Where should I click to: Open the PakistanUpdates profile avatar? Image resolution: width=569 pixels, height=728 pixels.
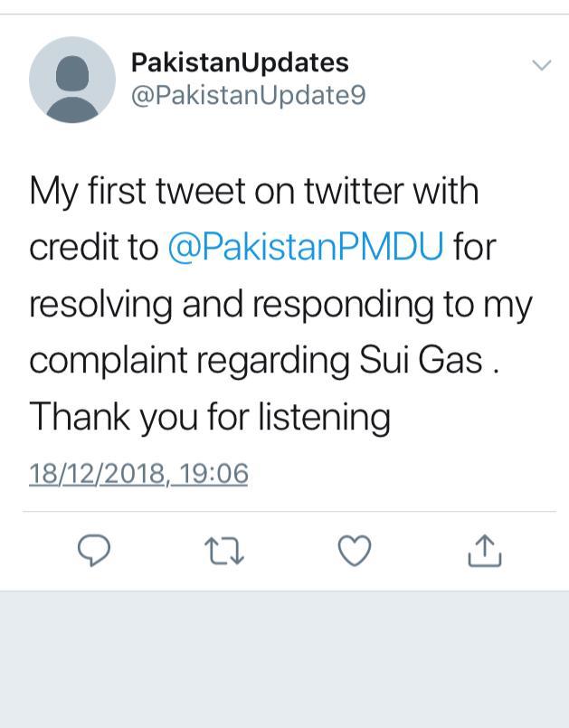coord(72,80)
